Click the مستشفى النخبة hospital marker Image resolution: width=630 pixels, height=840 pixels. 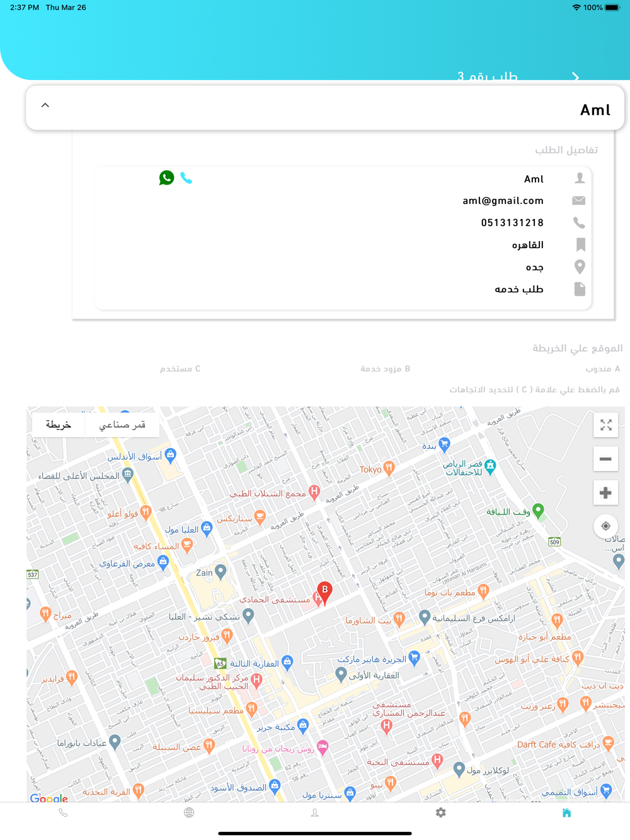[x=437, y=761]
